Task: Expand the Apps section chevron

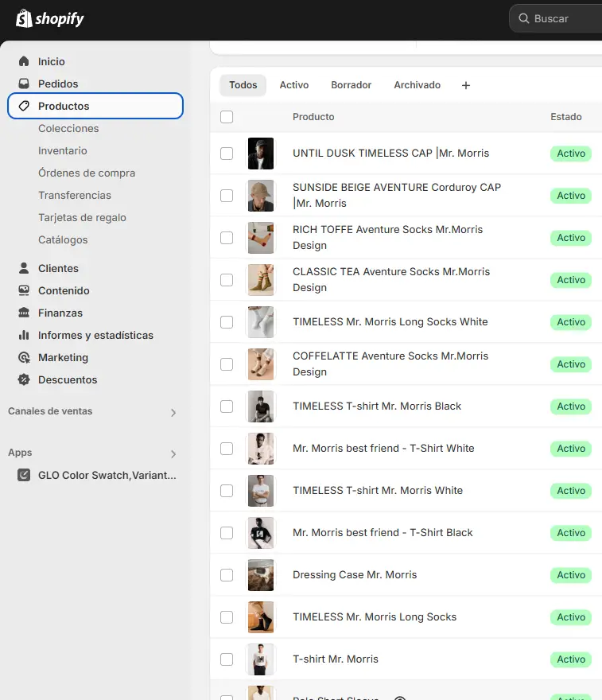Action: [173, 453]
